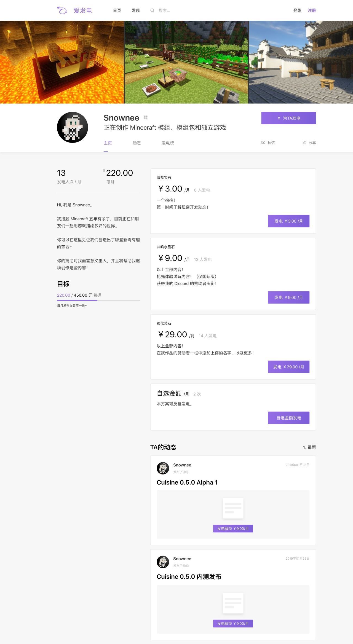Click the 6 人发电 supporter count

[x=202, y=190]
